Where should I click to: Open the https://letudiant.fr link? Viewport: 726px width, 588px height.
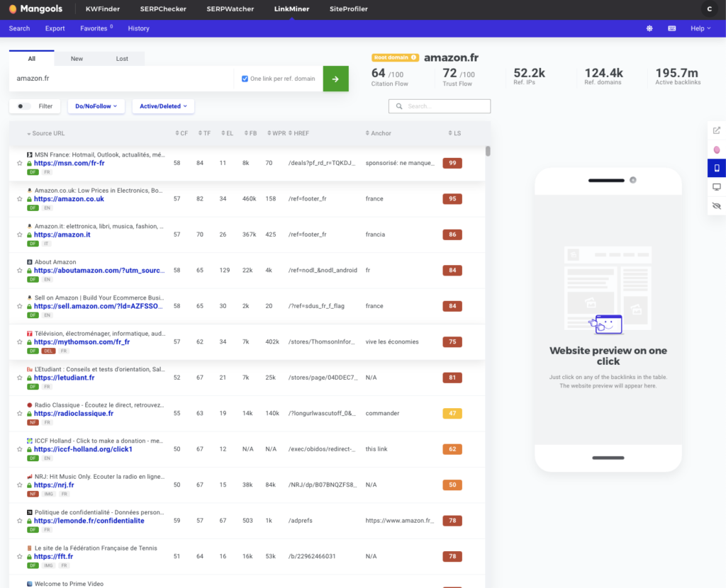coord(64,378)
